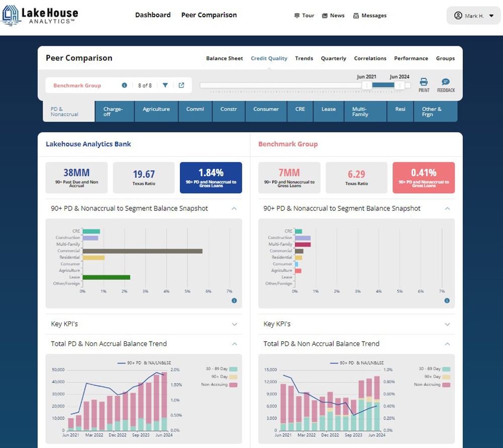
Task: Select the Agriculture tab
Action: pos(156,111)
